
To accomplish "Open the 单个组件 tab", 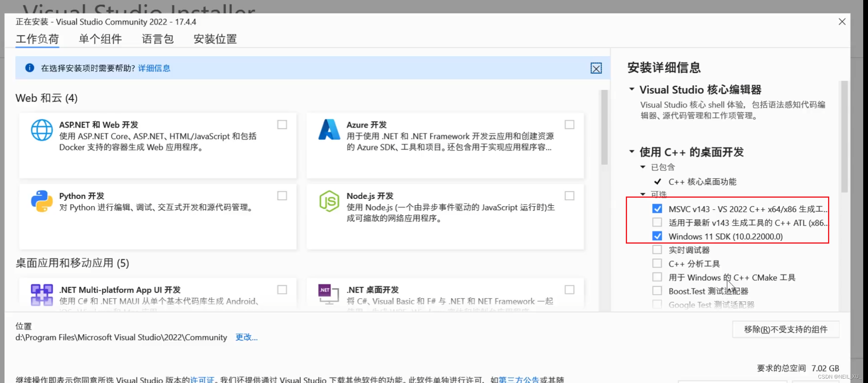I will point(100,39).
